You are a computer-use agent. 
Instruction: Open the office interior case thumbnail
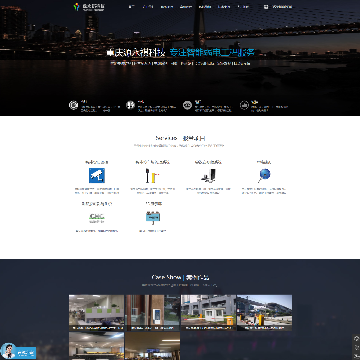click(x=96, y=313)
